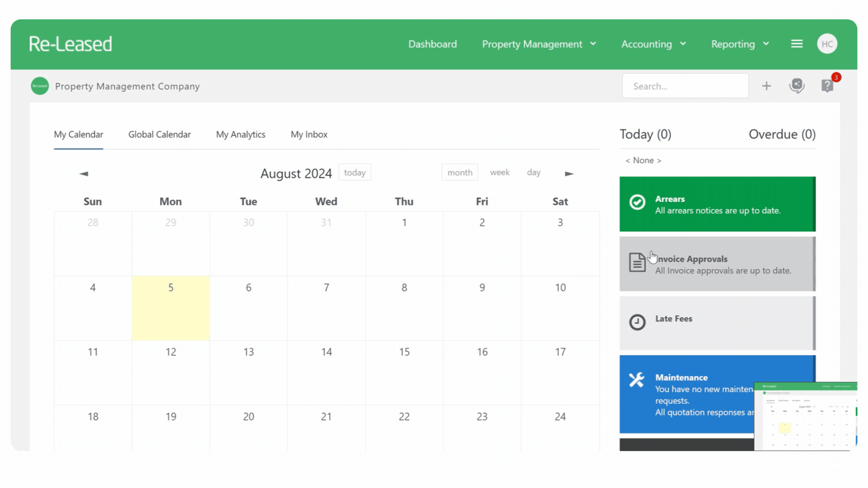Select August 1 on the calendar
The width and height of the screenshot is (868, 488).
point(404,244)
